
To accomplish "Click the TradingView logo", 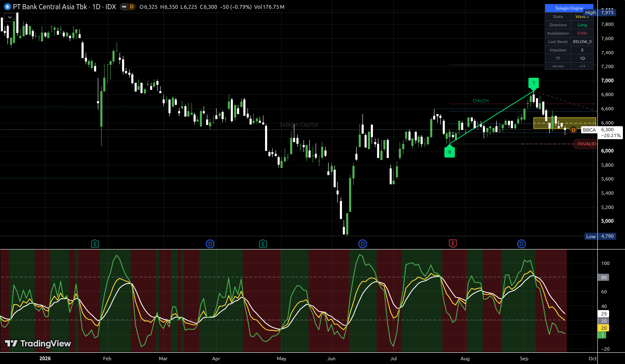I will (38, 344).
